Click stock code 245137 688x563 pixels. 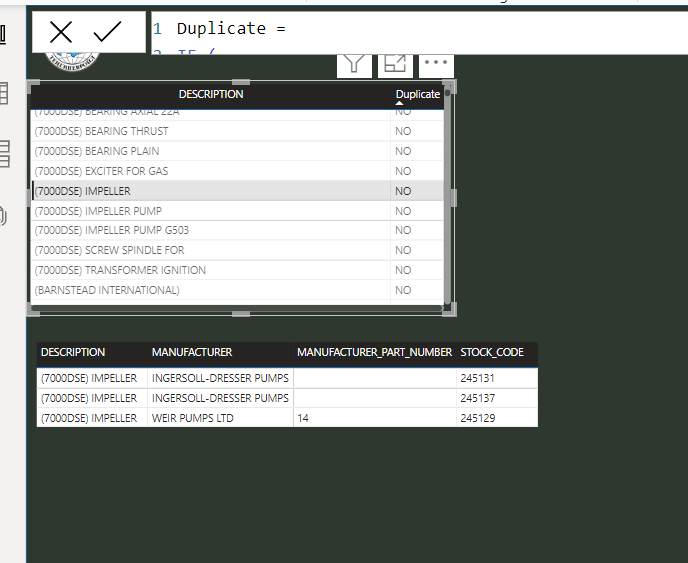pyautogui.click(x=477, y=398)
